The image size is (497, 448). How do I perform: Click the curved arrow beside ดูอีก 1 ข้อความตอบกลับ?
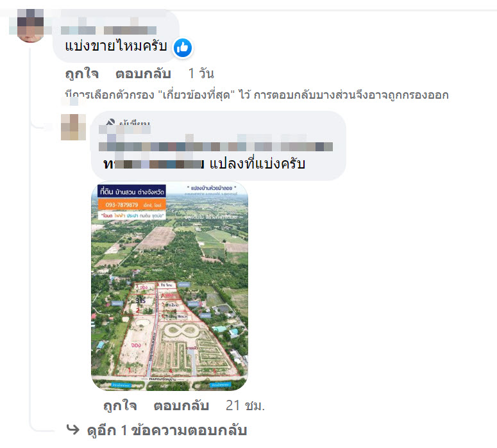pos(73,429)
